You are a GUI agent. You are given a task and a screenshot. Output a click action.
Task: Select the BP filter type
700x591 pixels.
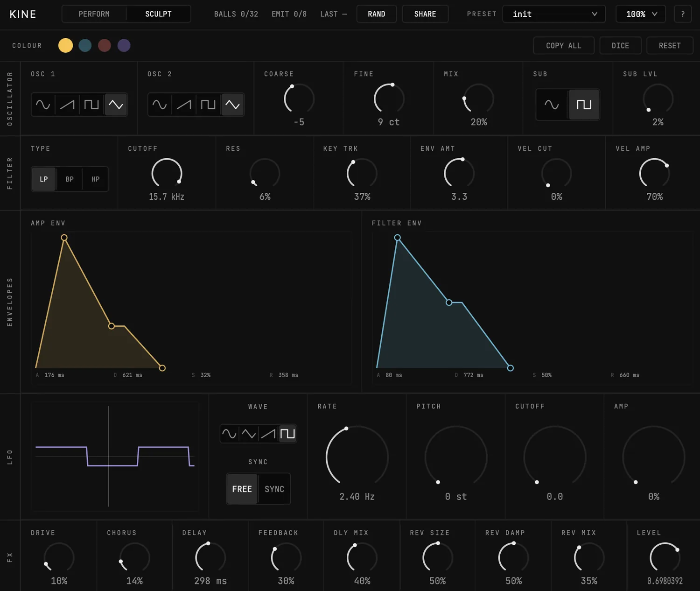point(70,179)
